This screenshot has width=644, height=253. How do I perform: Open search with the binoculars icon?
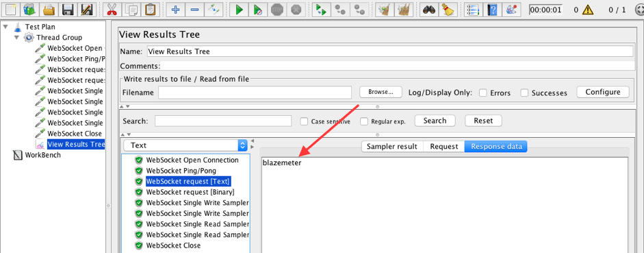click(429, 9)
